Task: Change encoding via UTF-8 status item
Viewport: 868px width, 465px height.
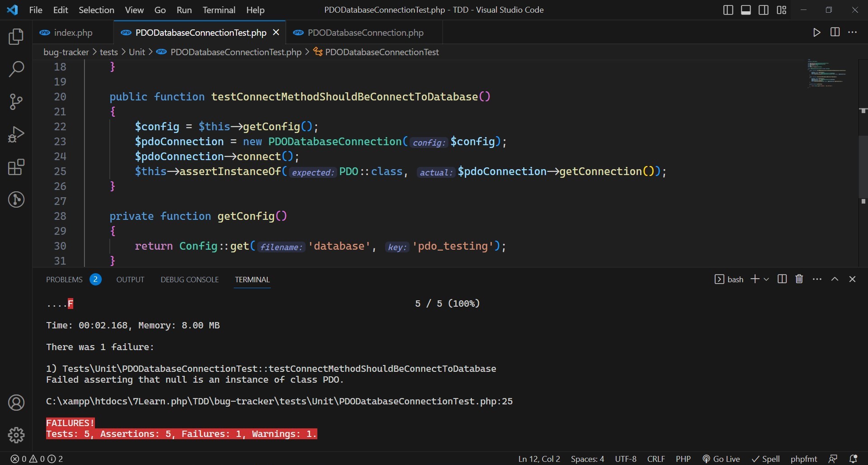Action: 626,459
